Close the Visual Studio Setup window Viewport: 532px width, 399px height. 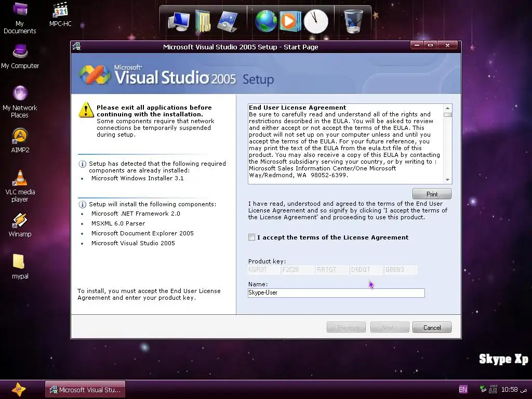pyautogui.click(x=447, y=45)
